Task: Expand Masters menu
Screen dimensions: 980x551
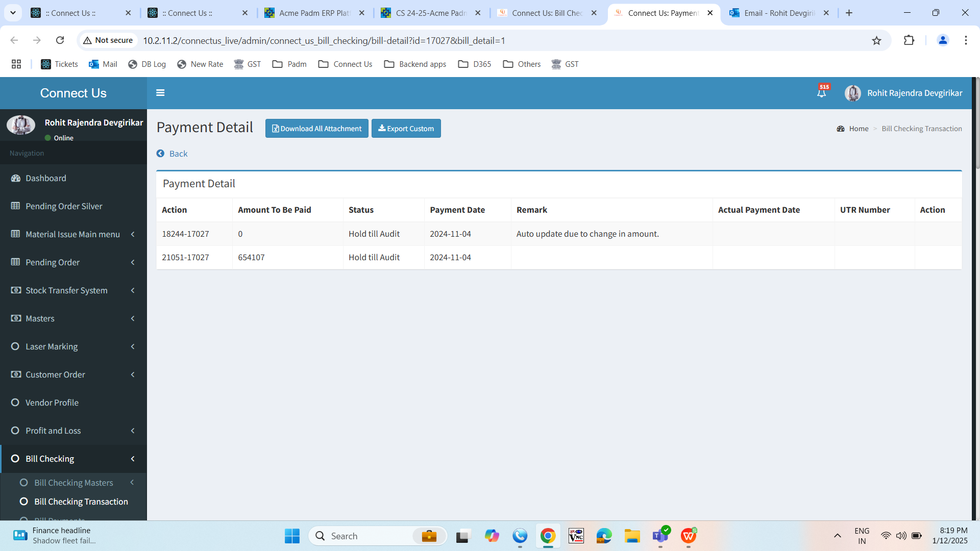Action: tap(73, 318)
